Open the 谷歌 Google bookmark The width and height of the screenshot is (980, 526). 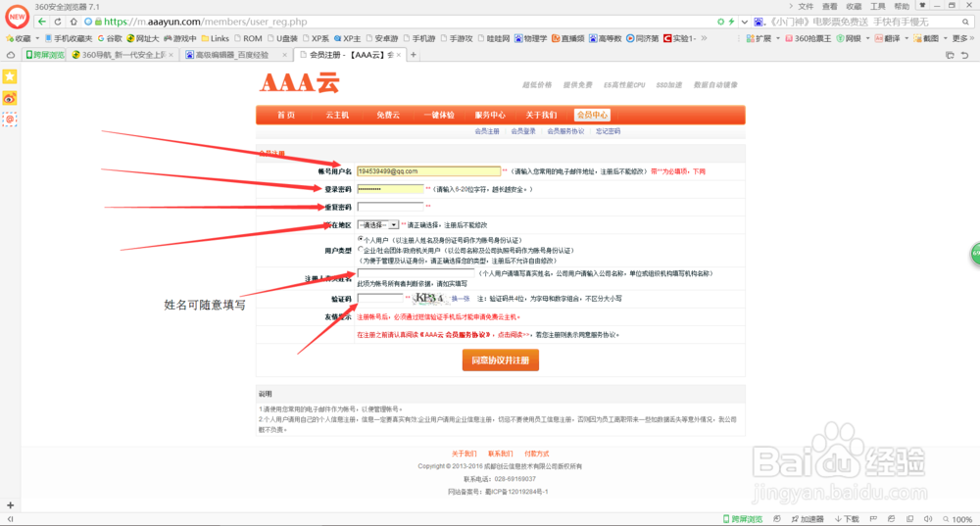pyautogui.click(x=110, y=38)
